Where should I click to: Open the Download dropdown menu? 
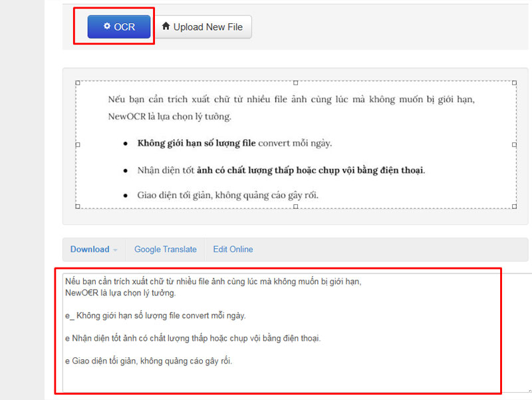pyautogui.click(x=90, y=250)
